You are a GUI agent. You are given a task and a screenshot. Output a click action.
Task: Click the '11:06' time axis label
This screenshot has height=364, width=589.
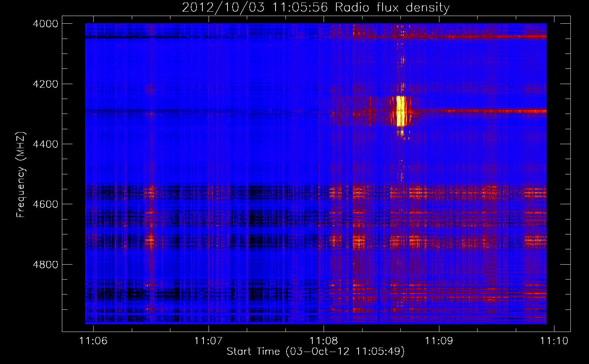tap(94, 341)
